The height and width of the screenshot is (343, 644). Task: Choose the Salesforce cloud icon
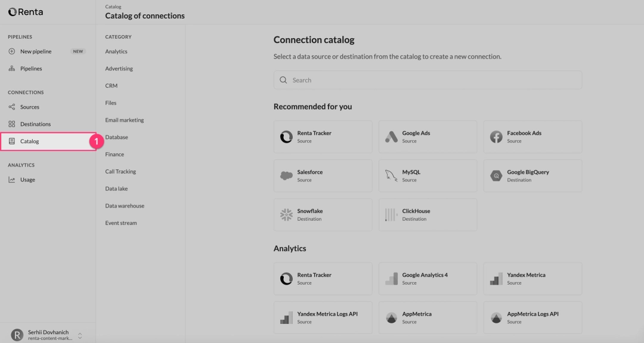click(286, 175)
